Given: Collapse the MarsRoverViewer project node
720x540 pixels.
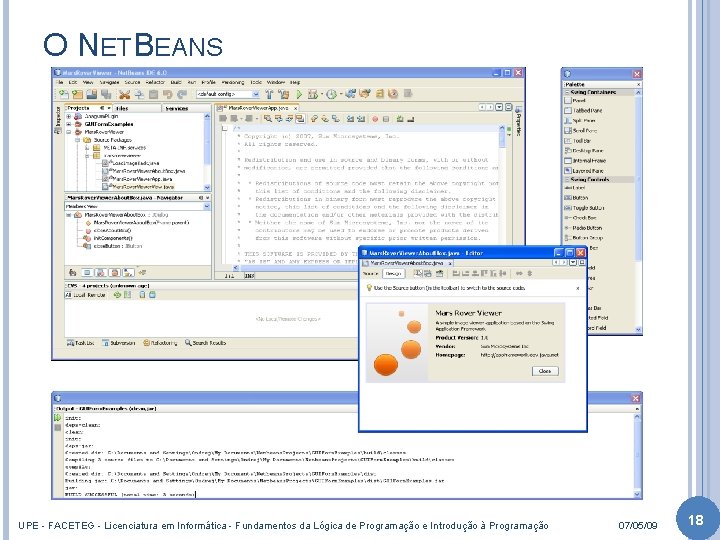Looking at the screenshot, I should tap(69, 132).
